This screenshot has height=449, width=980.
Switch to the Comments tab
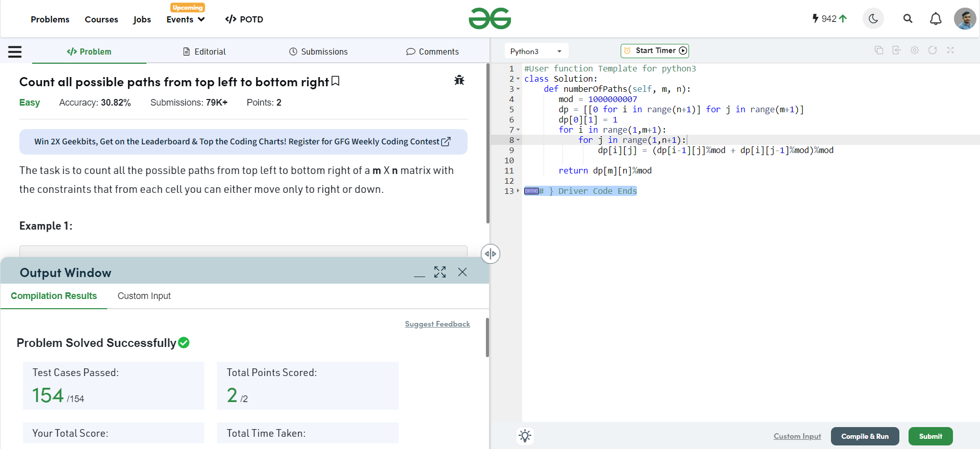point(432,52)
